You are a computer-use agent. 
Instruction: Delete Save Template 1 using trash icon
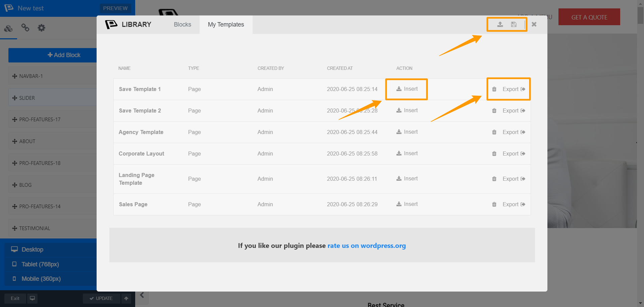[494, 89]
